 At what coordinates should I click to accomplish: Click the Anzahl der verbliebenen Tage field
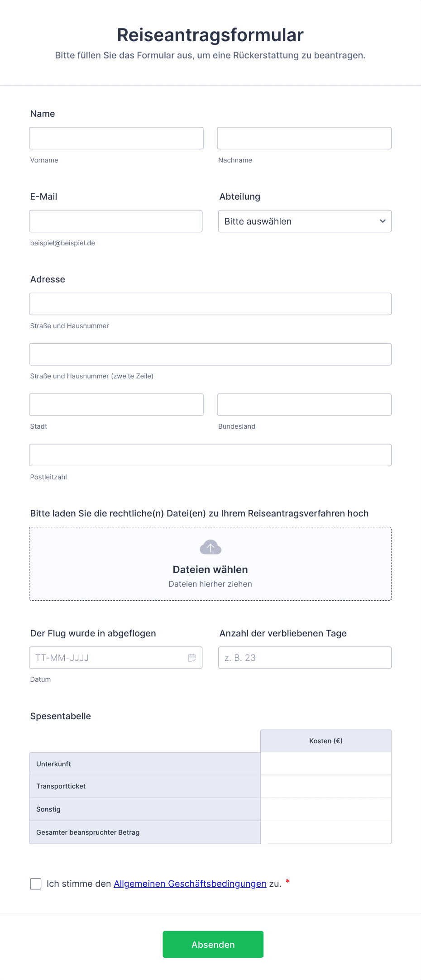point(304,658)
